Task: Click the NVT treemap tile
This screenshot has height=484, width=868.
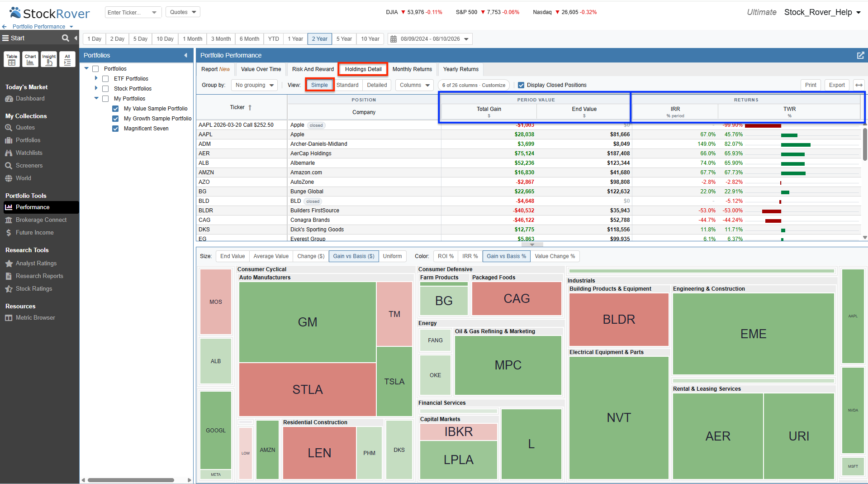Action: (x=619, y=417)
